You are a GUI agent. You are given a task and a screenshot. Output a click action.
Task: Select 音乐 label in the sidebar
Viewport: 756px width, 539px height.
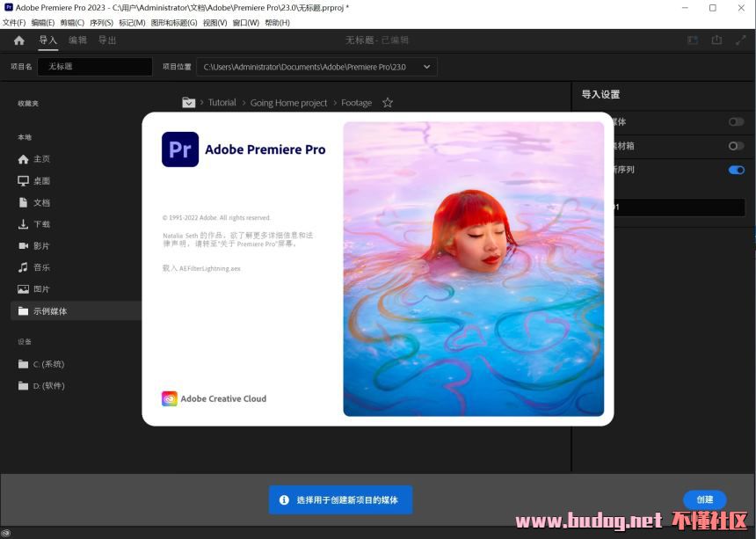pyautogui.click(x=41, y=267)
